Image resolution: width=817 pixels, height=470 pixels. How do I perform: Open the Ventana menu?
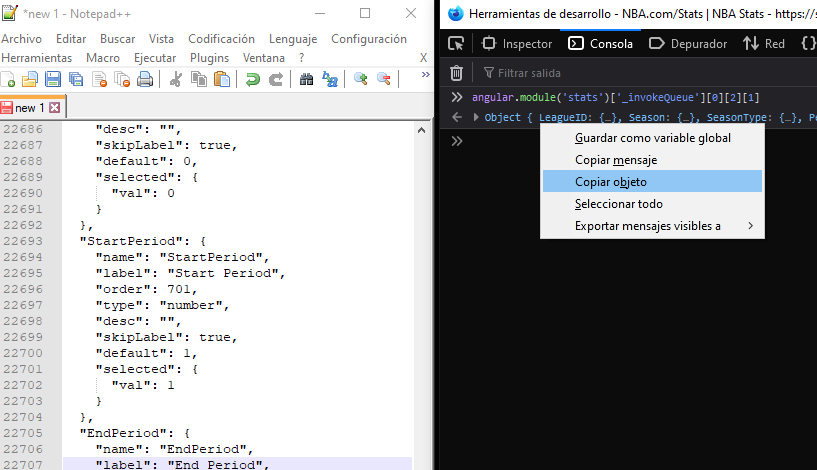(x=264, y=58)
